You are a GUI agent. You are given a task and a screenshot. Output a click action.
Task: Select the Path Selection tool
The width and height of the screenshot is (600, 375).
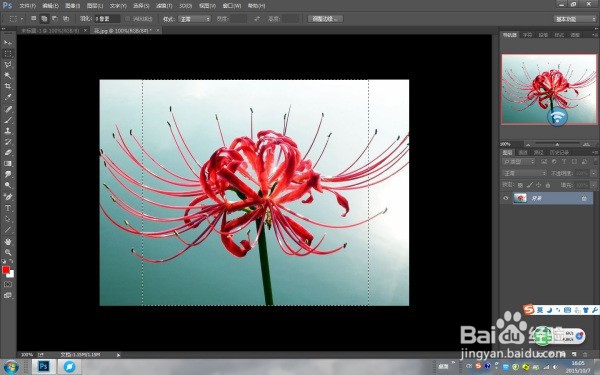8,219
